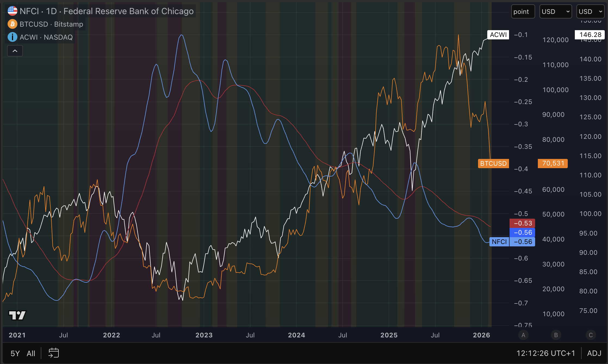Click the US flag NFCI symbol icon

(13, 11)
